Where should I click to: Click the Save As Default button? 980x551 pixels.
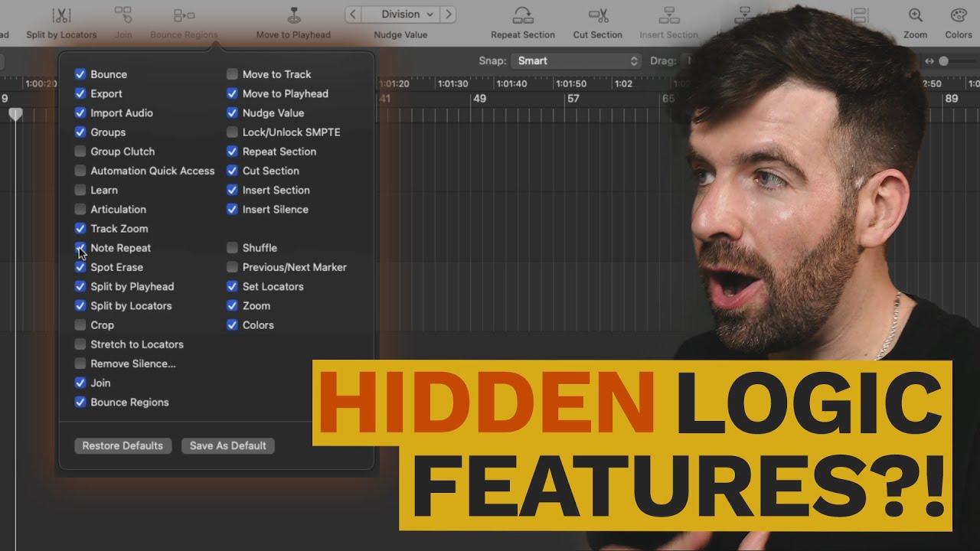(x=228, y=445)
